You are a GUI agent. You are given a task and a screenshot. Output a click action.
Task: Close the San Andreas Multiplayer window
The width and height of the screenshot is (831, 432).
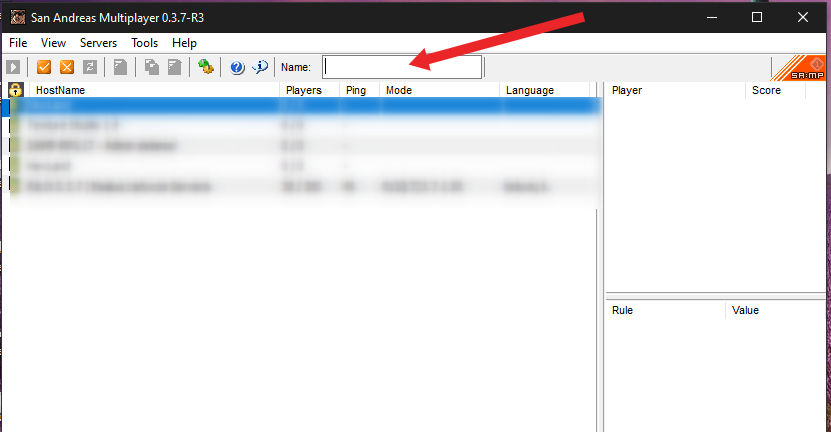tap(802, 17)
